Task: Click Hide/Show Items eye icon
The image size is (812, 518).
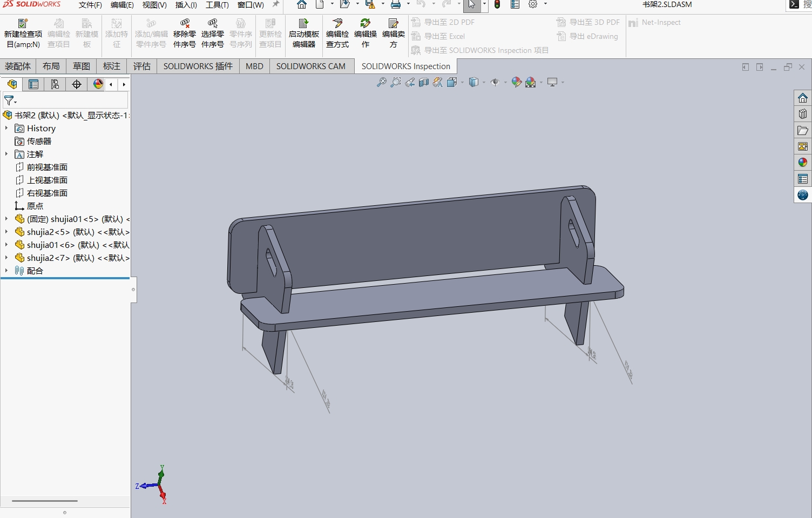Action: tap(495, 82)
